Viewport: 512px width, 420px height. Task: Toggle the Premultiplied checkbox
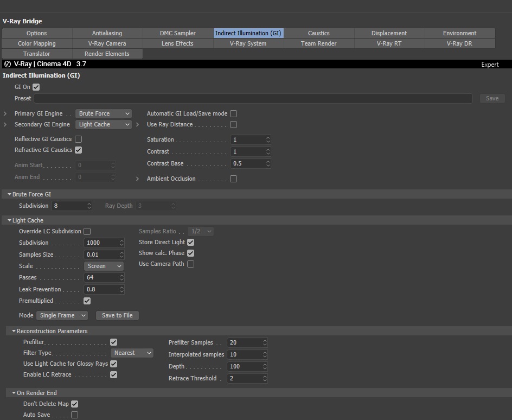87,301
